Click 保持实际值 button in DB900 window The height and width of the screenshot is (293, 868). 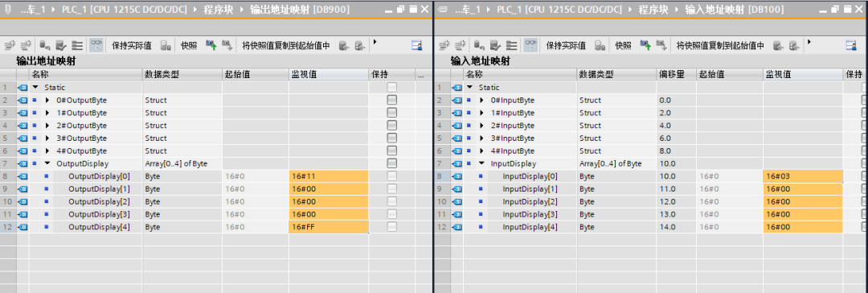(x=132, y=46)
